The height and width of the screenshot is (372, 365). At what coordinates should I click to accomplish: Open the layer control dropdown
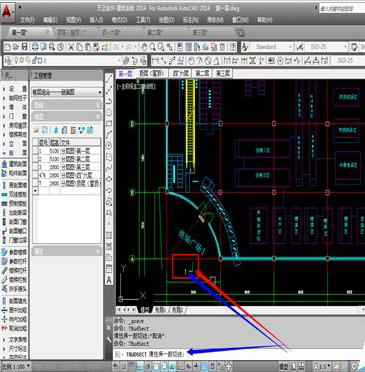pyautogui.click(x=62, y=61)
